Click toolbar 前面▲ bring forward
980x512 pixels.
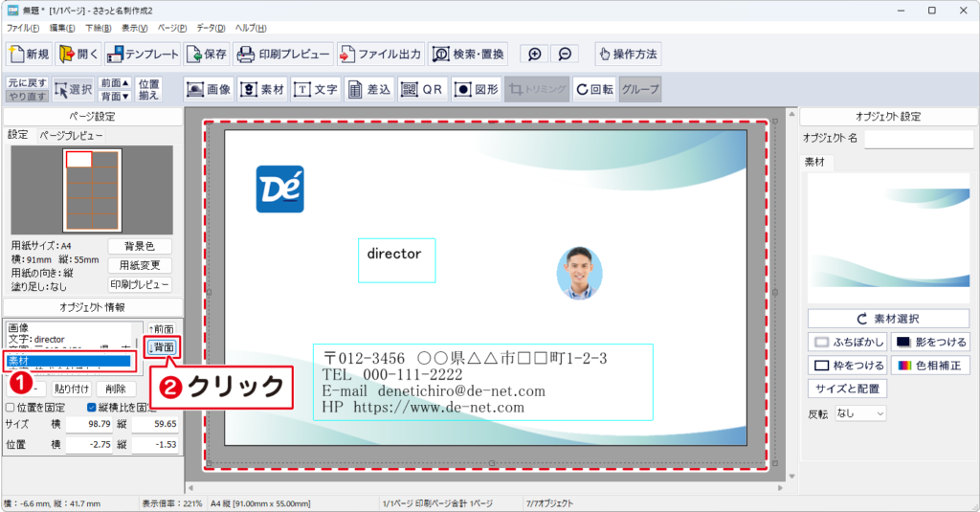point(115,83)
